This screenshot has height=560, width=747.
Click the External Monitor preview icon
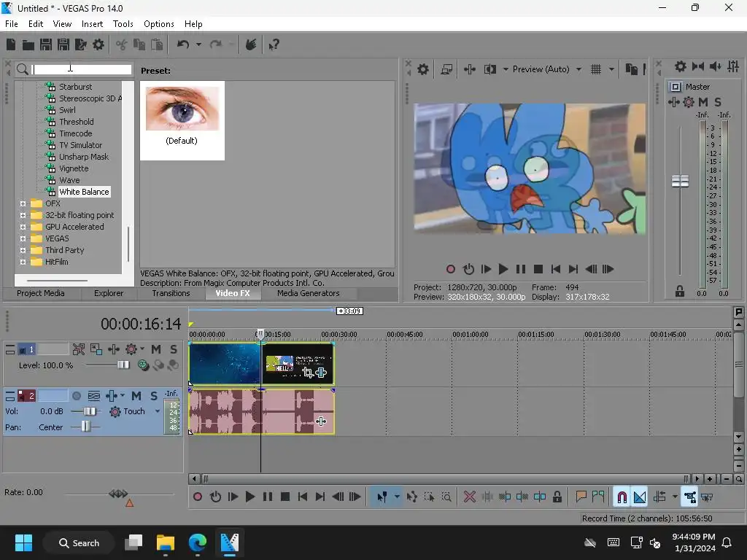tap(446, 69)
